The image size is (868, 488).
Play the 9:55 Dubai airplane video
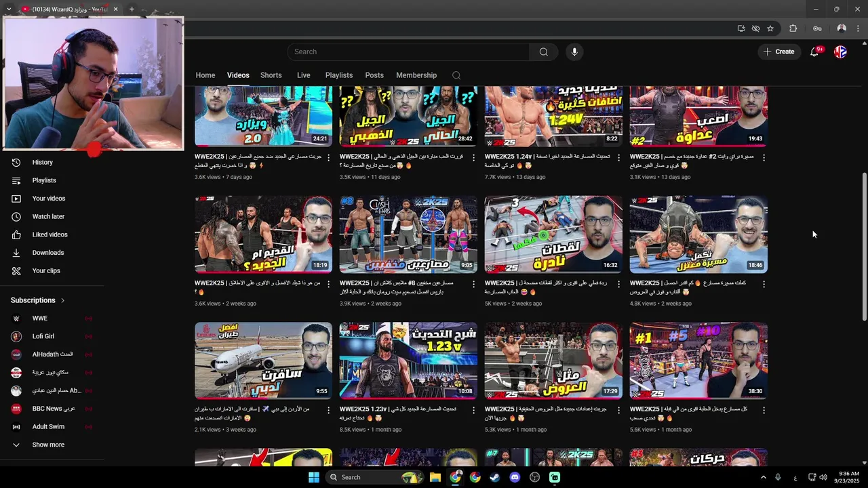pyautogui.click(x=263, y=361)
